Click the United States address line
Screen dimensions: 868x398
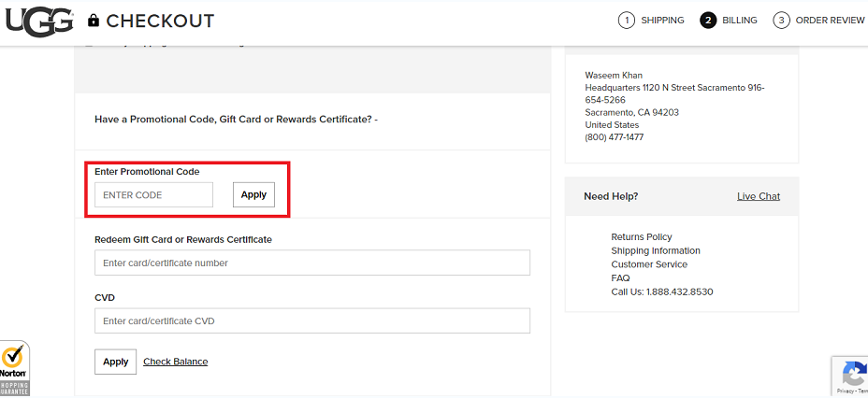612,125
